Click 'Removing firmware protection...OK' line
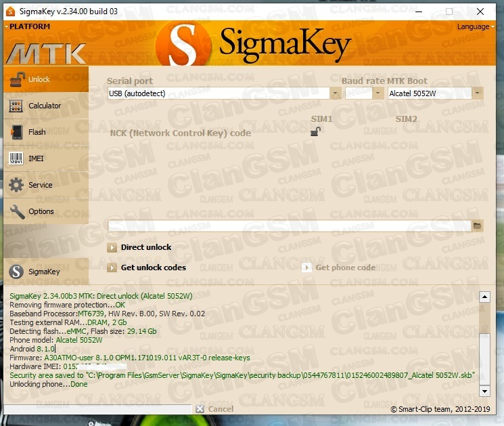The image size is (504, 426). coord(67,305)
